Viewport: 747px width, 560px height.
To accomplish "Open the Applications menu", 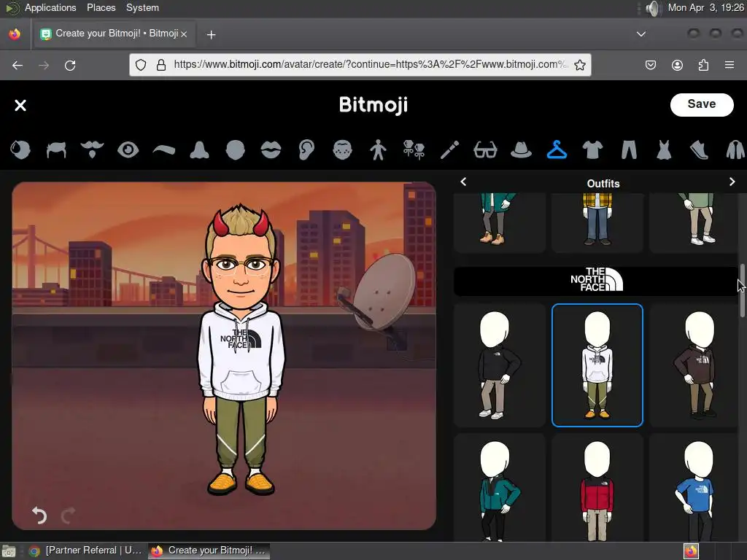I will pos(50,7).
